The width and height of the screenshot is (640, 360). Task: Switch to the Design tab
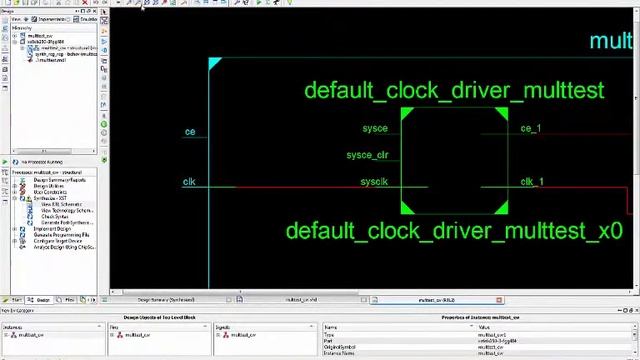40,300
